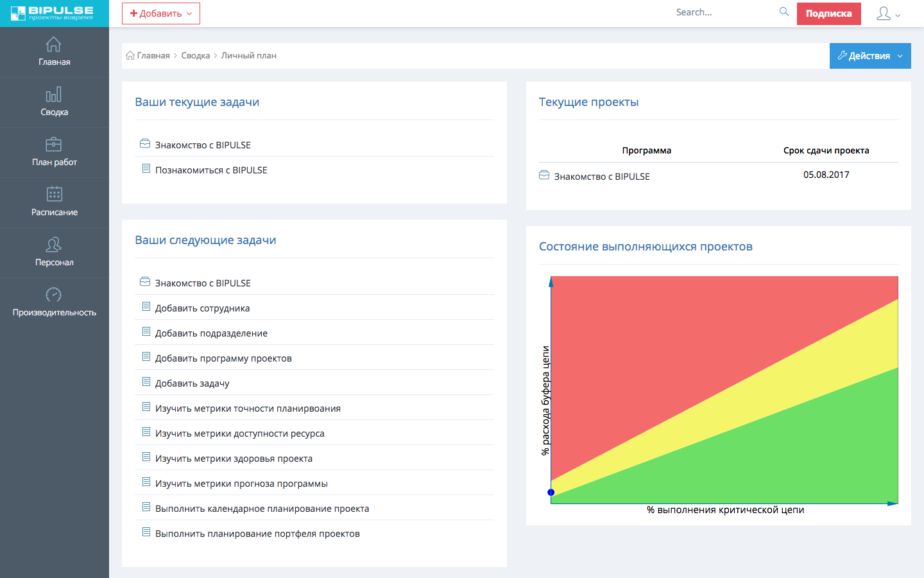Open the Производительность gauge icon

coord(54,295)
